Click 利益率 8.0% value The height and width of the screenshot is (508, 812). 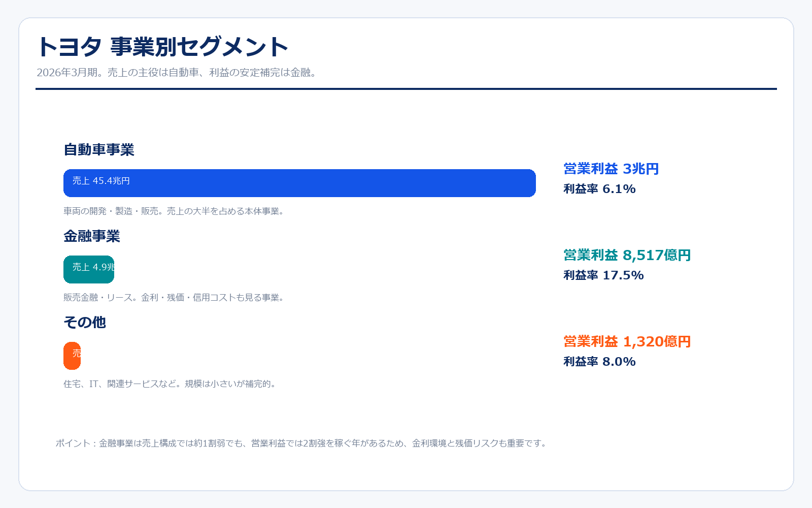(x=599, y=362)
